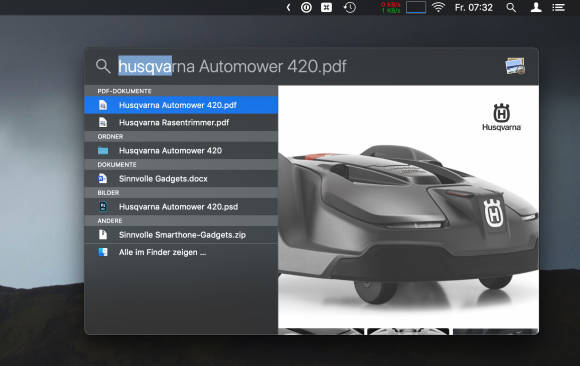Click the Photoshop file icon for the .psd result
This screenshot has width=580, height=366.
coord(103,207)
